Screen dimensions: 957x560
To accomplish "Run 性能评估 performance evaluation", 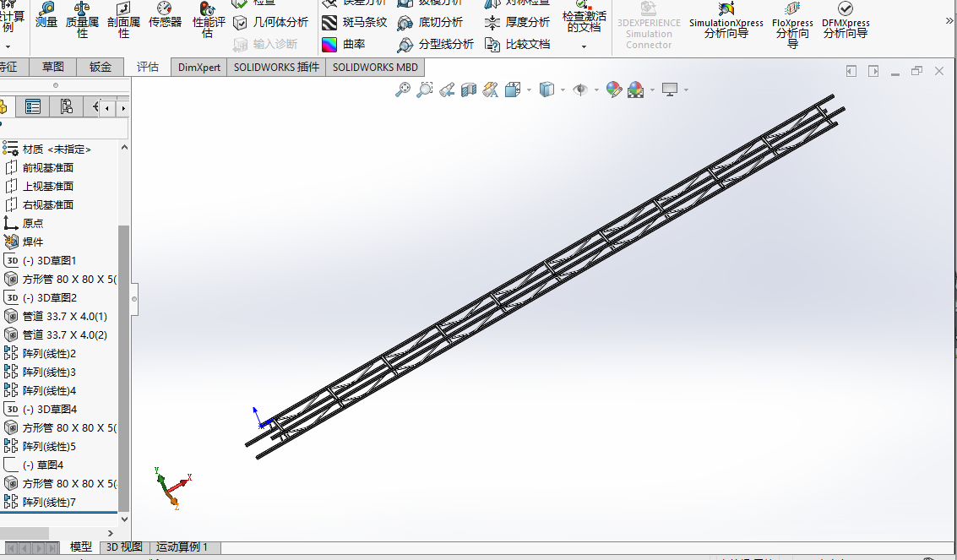I will (209, 19).
